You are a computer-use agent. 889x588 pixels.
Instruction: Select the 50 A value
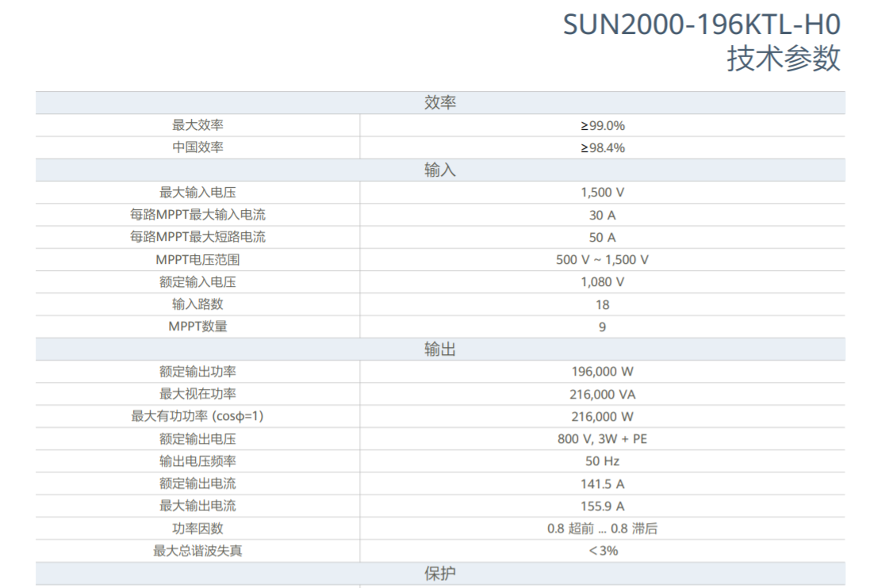tap(602, 238)
